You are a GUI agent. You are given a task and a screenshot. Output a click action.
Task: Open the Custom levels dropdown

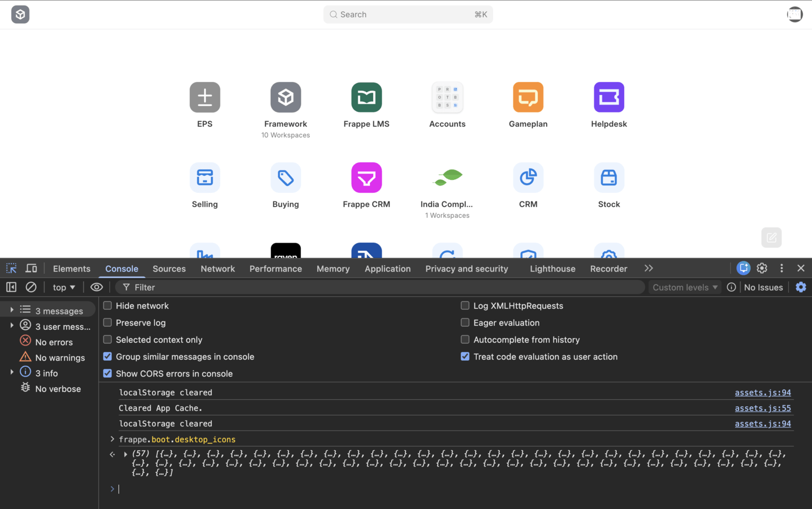684,287
